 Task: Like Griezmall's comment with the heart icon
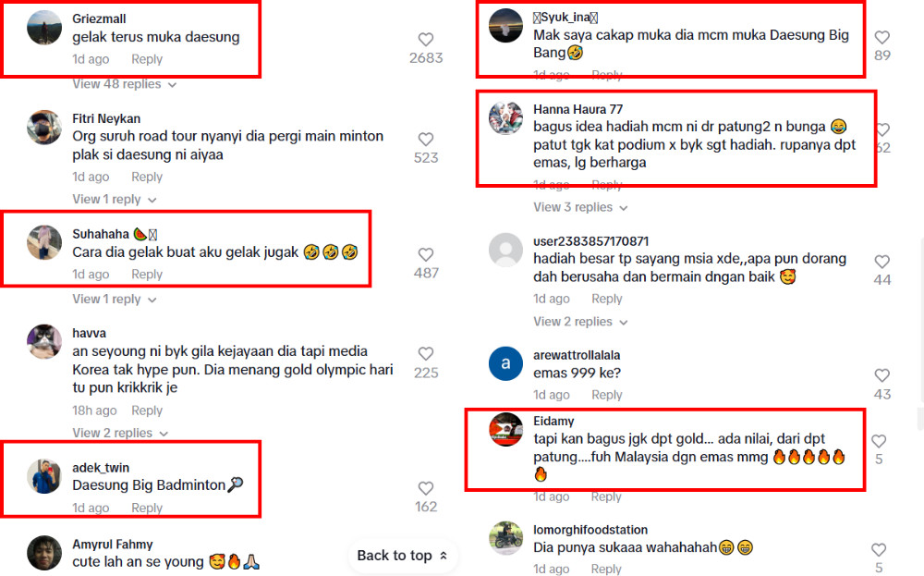pyautogui.click(x=425, y=40)
